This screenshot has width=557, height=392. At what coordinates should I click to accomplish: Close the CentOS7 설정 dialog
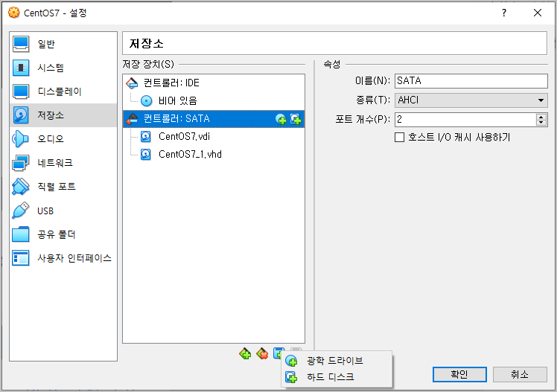point(538,13)
